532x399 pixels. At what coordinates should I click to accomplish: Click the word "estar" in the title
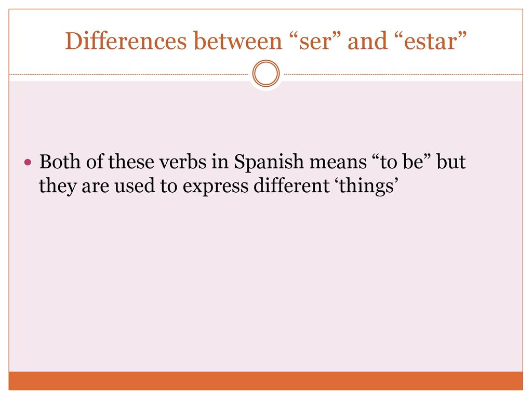click(x=431, y=41)
